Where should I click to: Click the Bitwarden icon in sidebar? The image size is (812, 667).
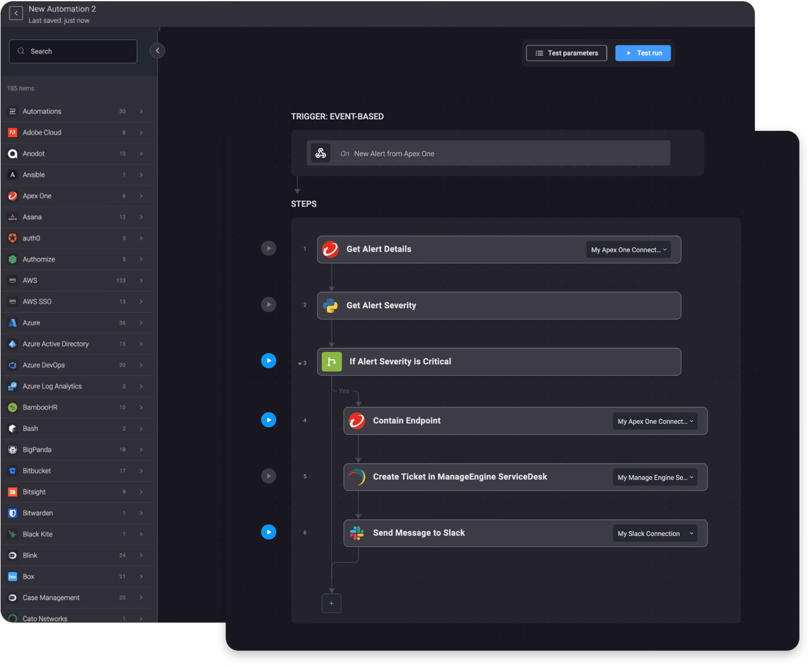[13, 513]
